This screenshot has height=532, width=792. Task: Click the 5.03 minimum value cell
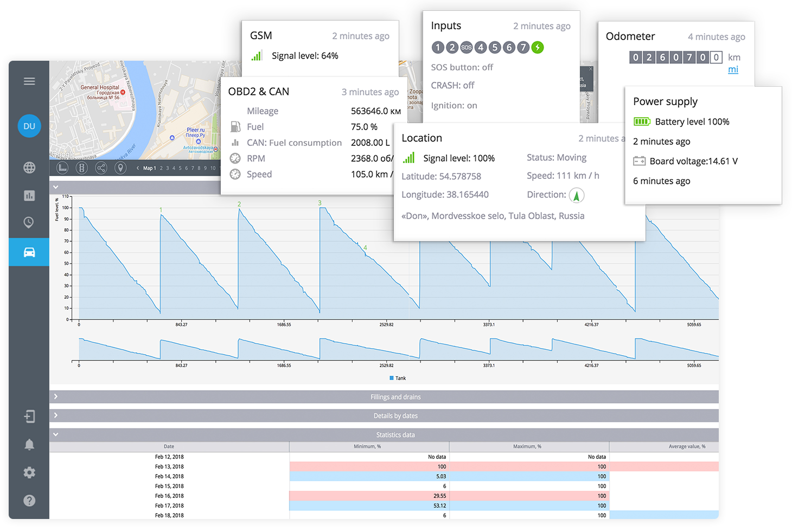click(369, 476)
